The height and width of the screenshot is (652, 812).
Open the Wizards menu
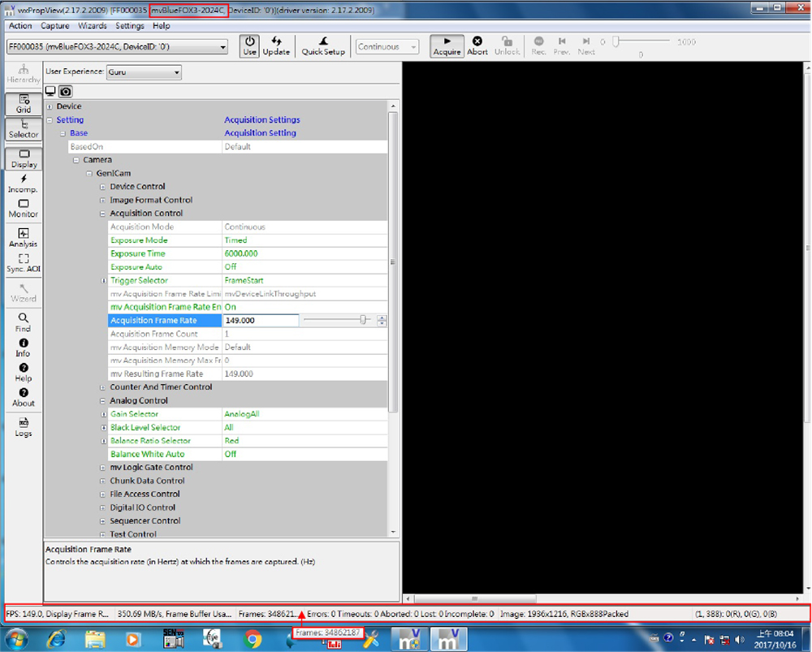(93, 26)
